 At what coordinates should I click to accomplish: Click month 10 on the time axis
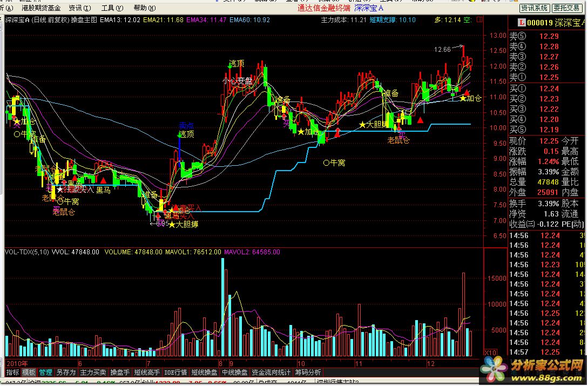pyautogui.click(x=301, y=363)
